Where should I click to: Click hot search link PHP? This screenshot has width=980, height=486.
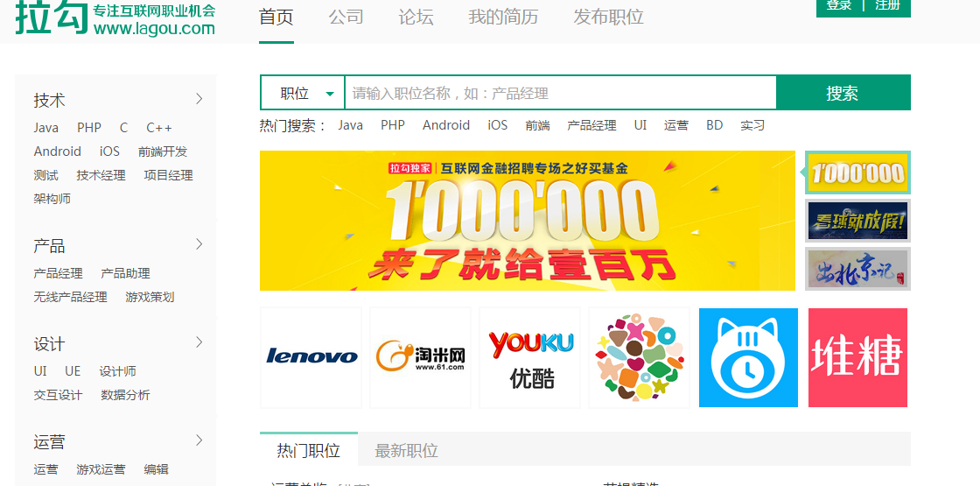pos(393,125)
